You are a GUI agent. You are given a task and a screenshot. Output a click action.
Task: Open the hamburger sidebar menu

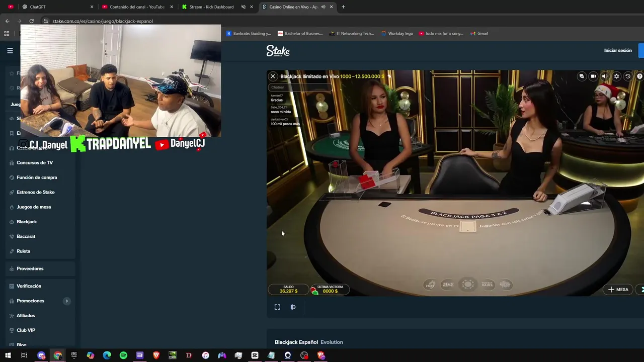click(10, 50)
